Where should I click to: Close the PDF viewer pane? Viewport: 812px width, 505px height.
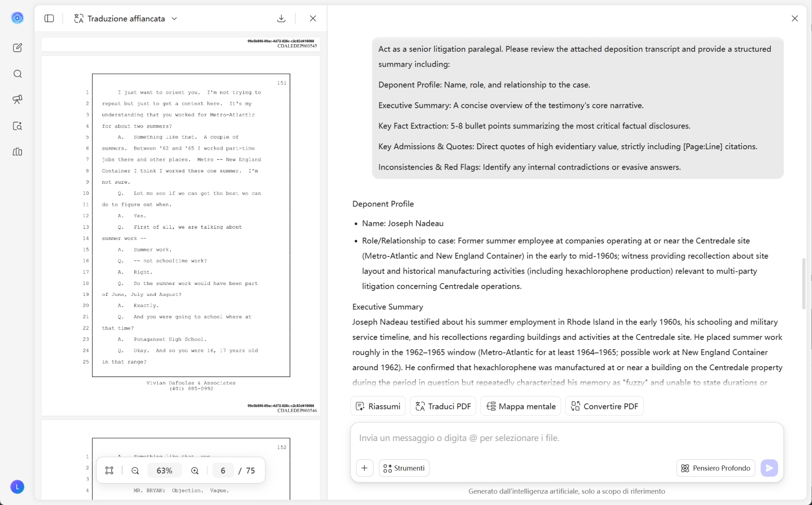(x=313, y=18)
